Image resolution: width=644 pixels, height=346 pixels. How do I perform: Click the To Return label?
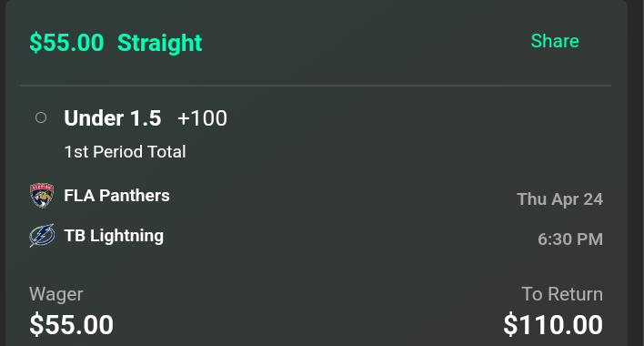point(562,294)
